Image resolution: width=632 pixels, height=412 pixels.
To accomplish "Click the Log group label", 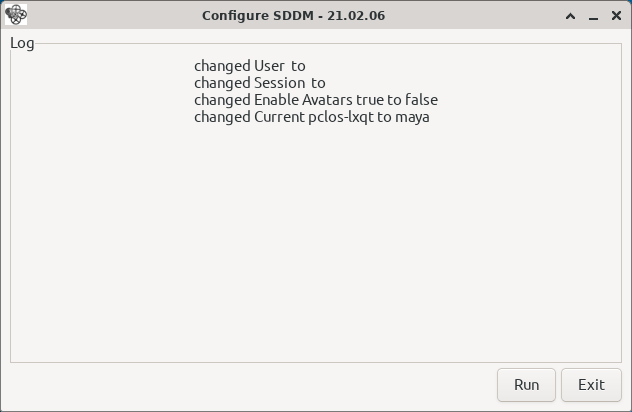I will [x=22, y=43].
